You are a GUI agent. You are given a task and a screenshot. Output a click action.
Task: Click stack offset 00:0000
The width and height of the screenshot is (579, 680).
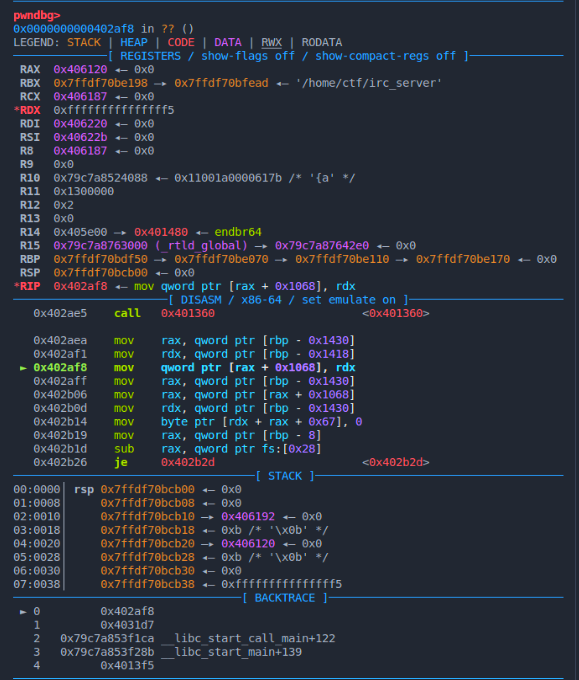tap(37, 489)
